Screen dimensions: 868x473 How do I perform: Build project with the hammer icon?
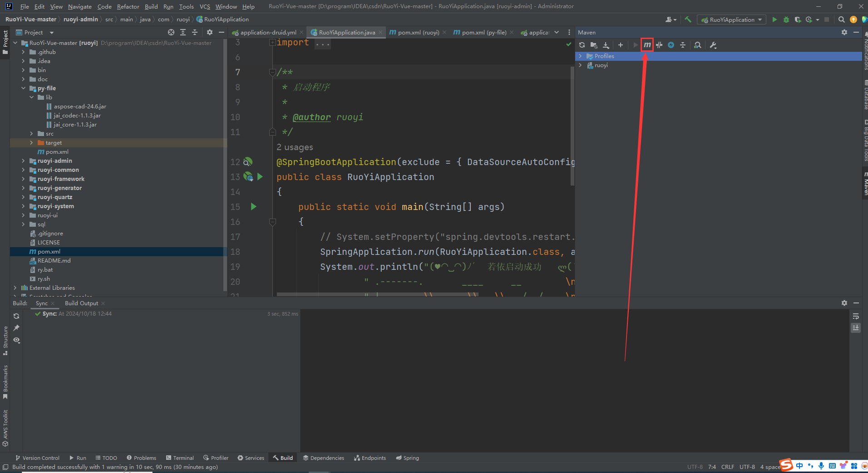pos(688,20)
